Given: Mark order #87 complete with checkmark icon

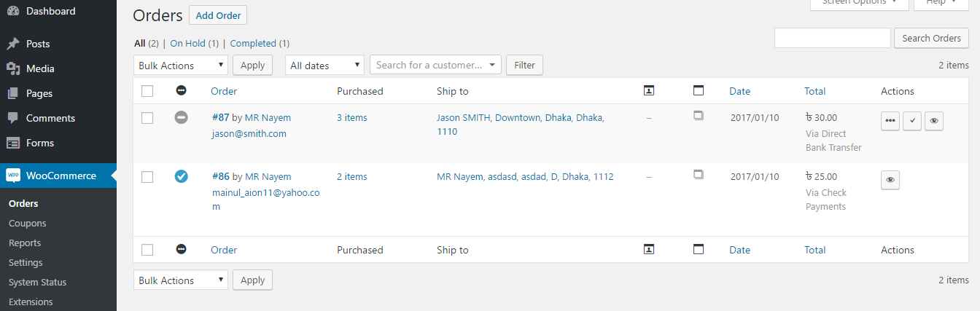Looking at the screenshot, I should (x=911, y=122).
